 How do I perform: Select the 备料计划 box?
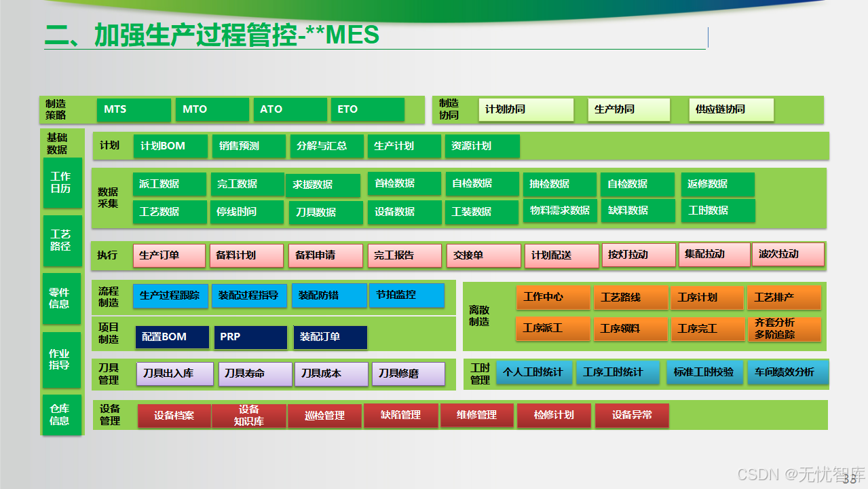(x=246, y=255)
